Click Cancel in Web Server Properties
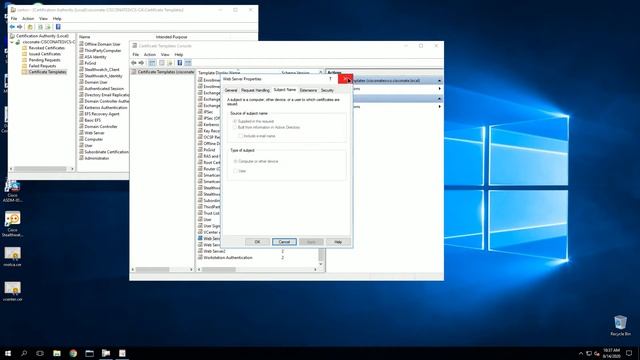This screenshot has width=640, height=360. click(284, 242)
